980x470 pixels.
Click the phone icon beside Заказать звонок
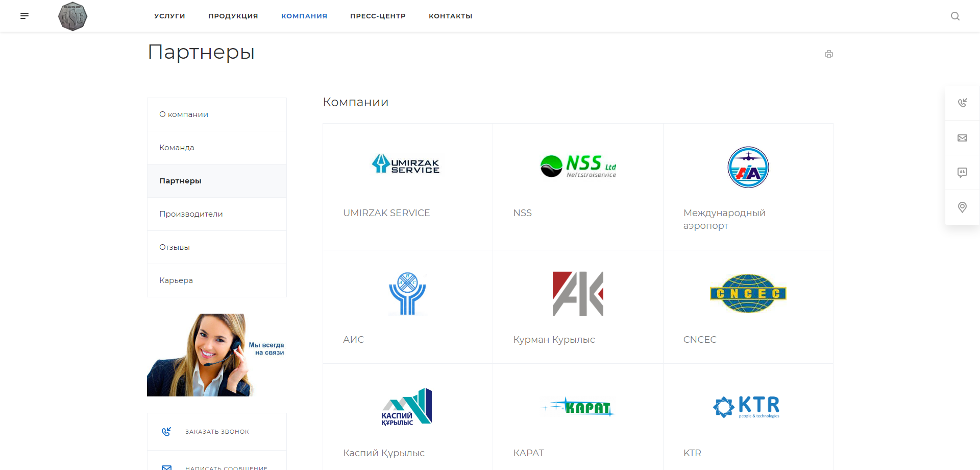point(166,432)
